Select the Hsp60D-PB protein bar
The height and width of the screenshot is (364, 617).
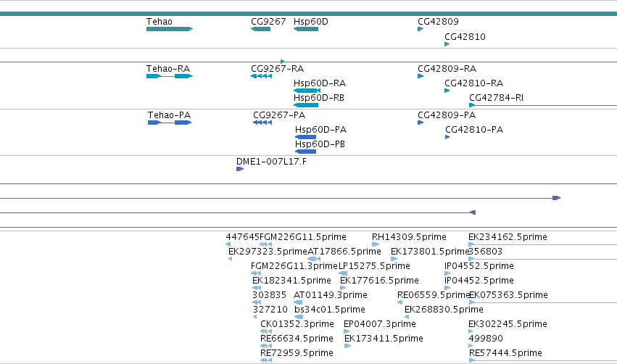point(305,152)
